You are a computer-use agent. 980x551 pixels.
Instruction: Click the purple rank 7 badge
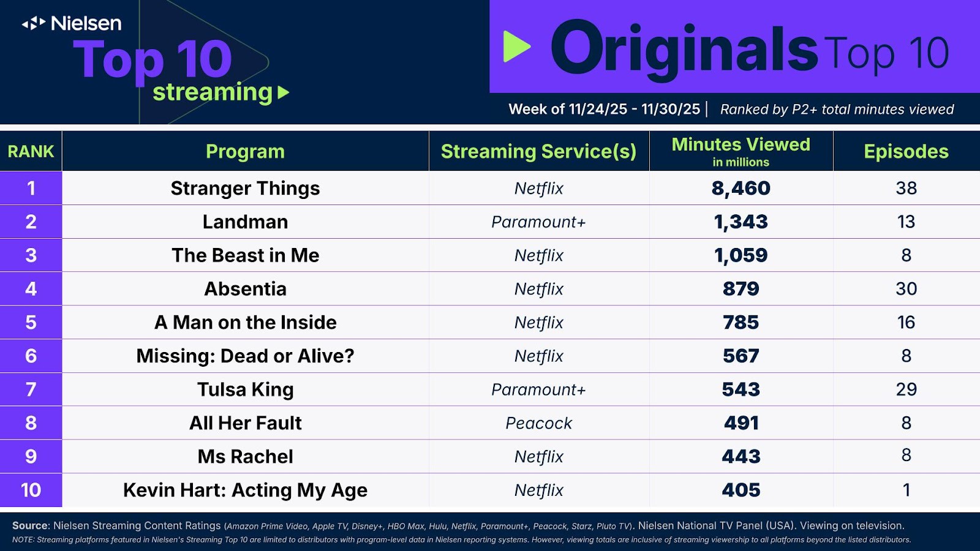tap(31, 389)
